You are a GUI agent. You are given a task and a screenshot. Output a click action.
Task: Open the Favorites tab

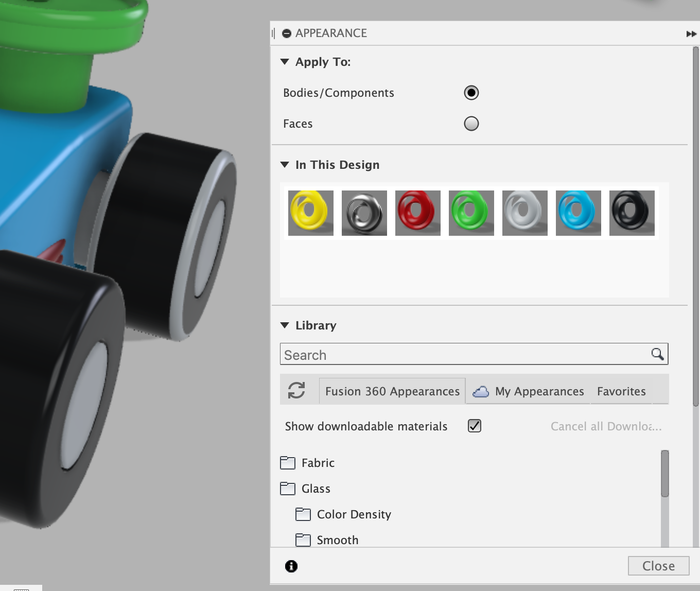(621, 391)
